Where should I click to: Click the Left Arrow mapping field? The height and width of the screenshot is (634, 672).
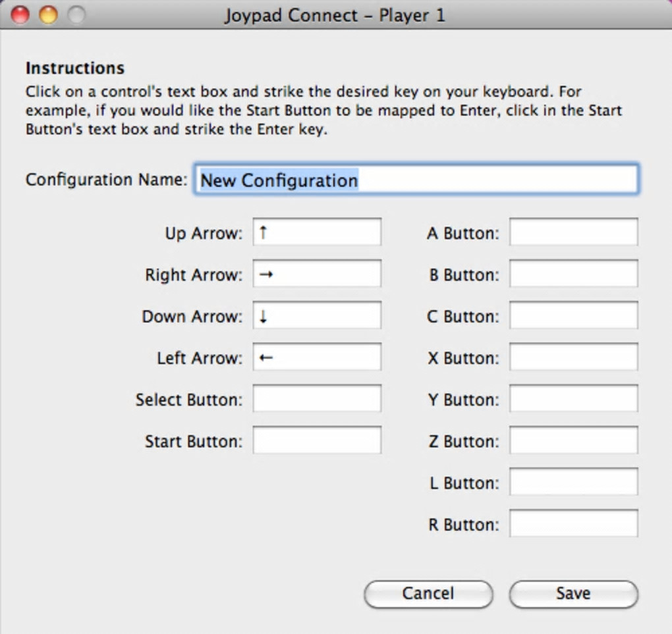(317, 357)
